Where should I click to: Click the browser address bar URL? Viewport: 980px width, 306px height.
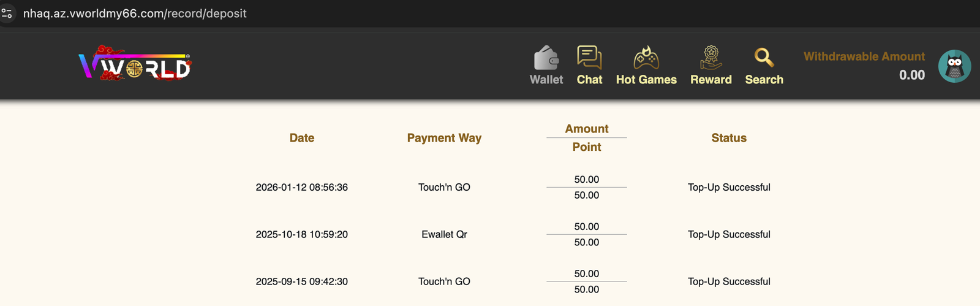[135, 13]
